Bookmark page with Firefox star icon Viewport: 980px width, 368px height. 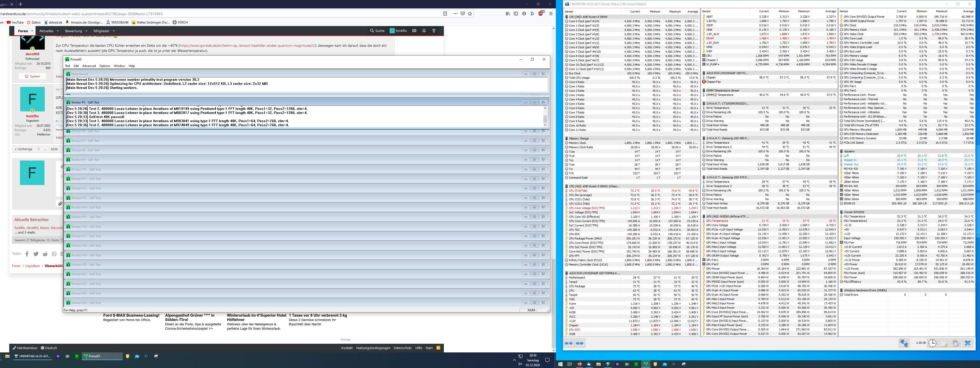[470, 14]
